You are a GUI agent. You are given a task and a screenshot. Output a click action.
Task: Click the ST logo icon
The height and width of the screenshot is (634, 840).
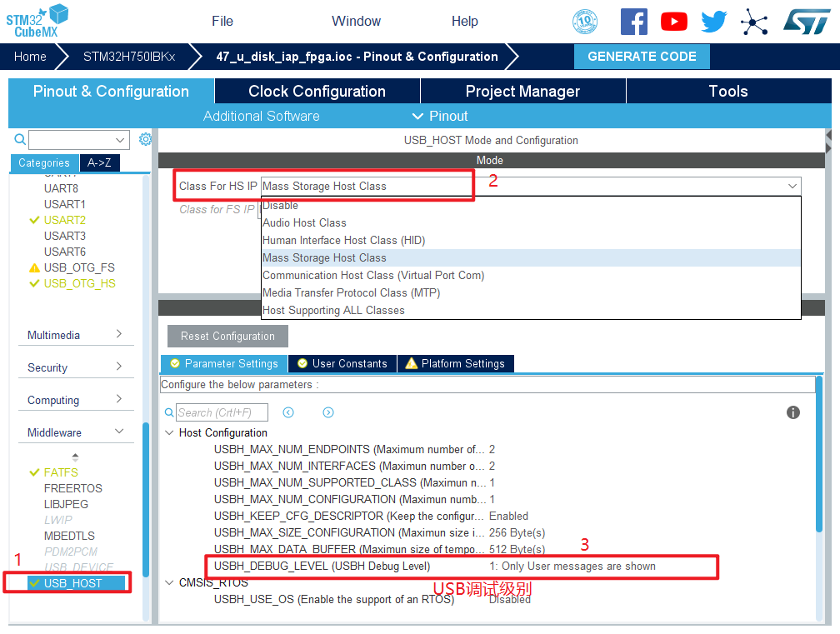tap(806, 22)
